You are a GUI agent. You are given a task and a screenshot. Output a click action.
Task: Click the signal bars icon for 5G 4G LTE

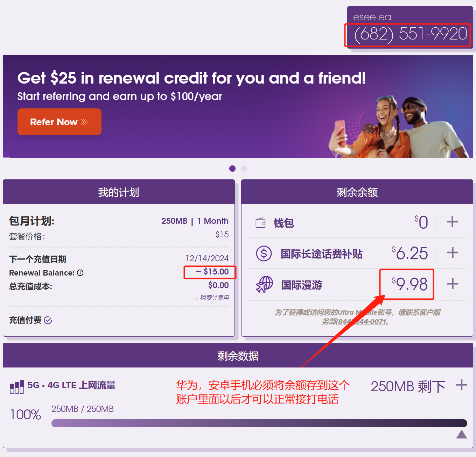click(x=17, y=387)
